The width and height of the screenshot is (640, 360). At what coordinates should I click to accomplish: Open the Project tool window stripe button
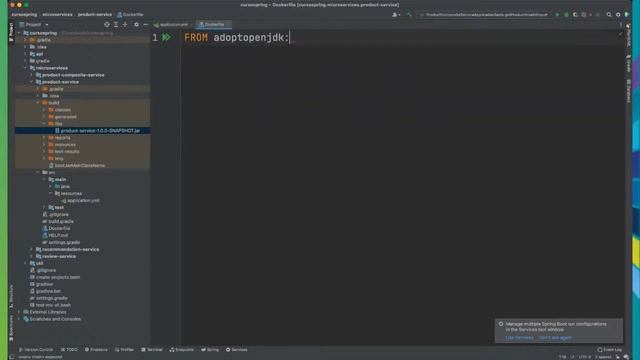tap(11, 32)
